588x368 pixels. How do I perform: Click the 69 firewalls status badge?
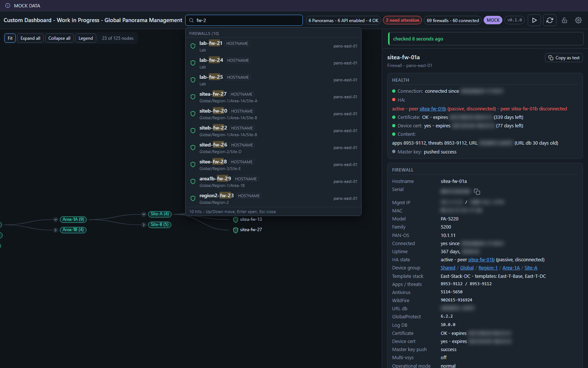pyautogui.click(x=453, y=20)
